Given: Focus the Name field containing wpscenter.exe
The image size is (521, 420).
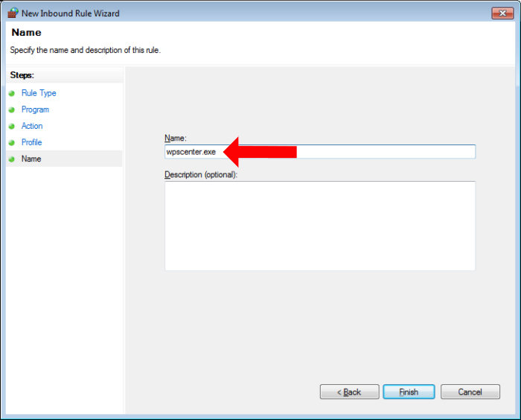Looking at the screenshot, I should 320,152.
